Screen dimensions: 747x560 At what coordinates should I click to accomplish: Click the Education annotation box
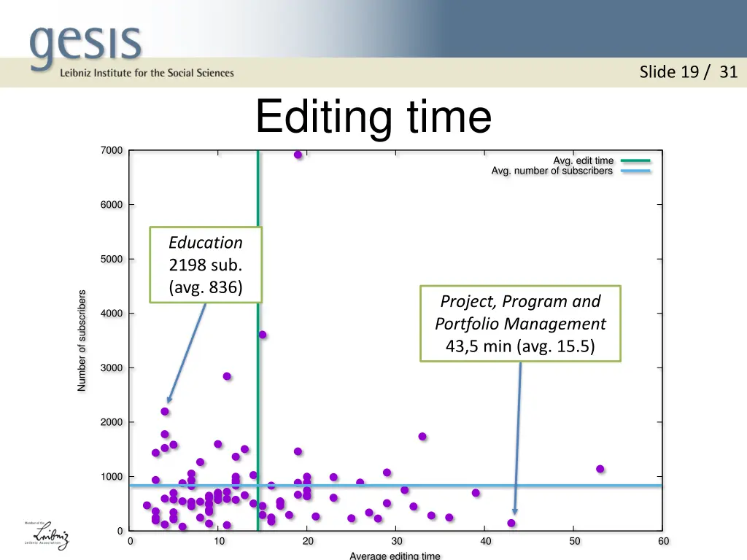(206, 265)
